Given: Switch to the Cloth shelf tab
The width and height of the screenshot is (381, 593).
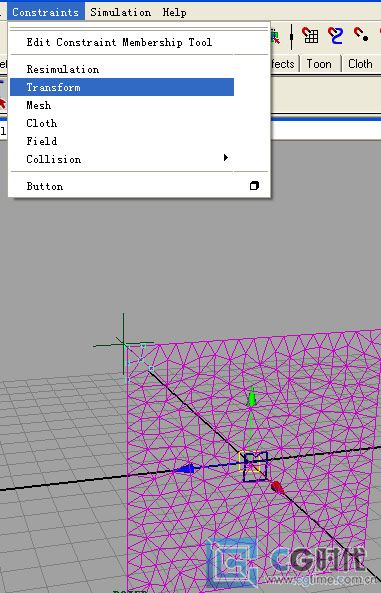Looking at the screenshot, I should pos(360,64).
